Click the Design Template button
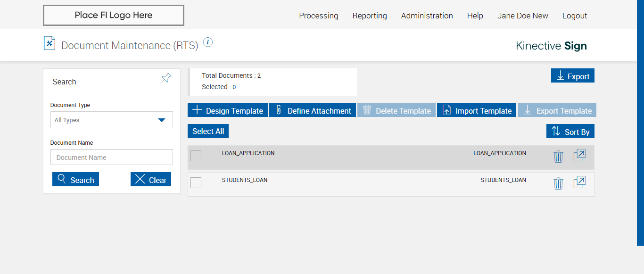Screen dimensions: 644x274 [x=228, y=110]
